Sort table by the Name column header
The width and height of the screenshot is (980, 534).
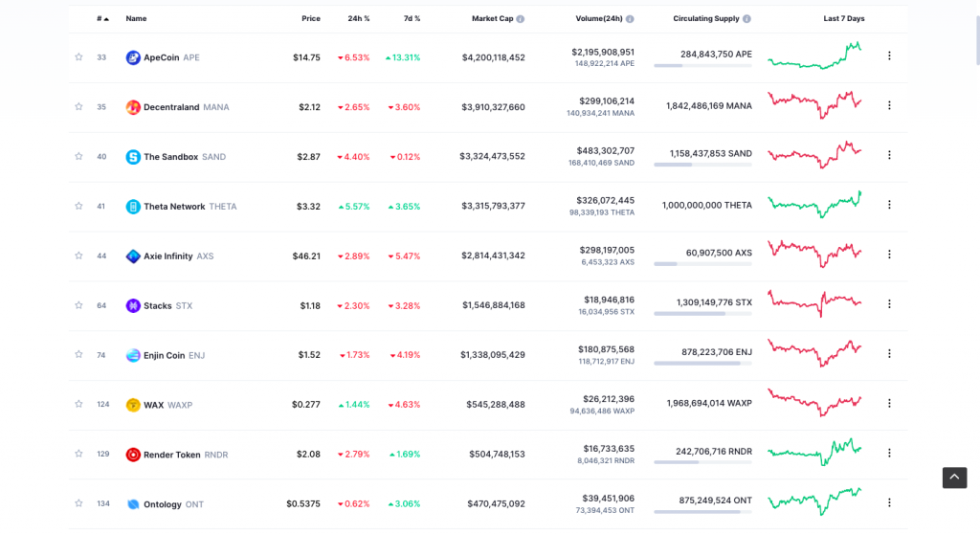coord(136,19)
